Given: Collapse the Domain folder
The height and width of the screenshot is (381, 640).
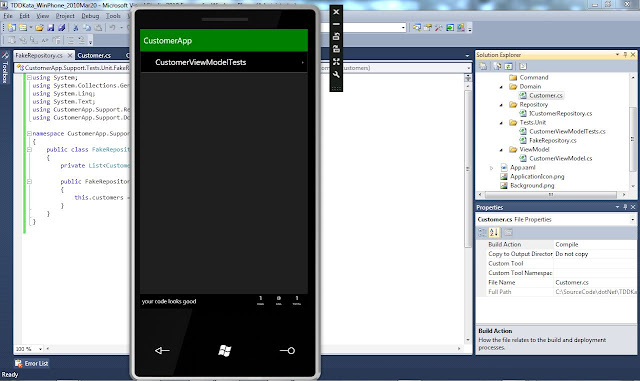Looking at the screenshot, I should [x=501, y=87].
